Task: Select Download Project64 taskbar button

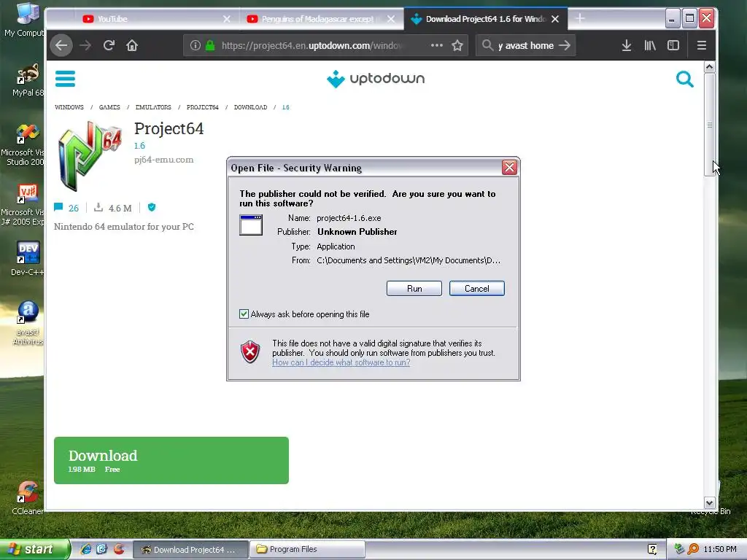Action: pyautogui.click(x=190, y=549)
